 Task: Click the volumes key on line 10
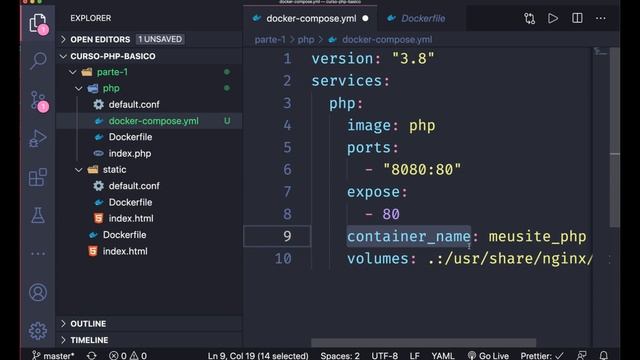[378, 258]
